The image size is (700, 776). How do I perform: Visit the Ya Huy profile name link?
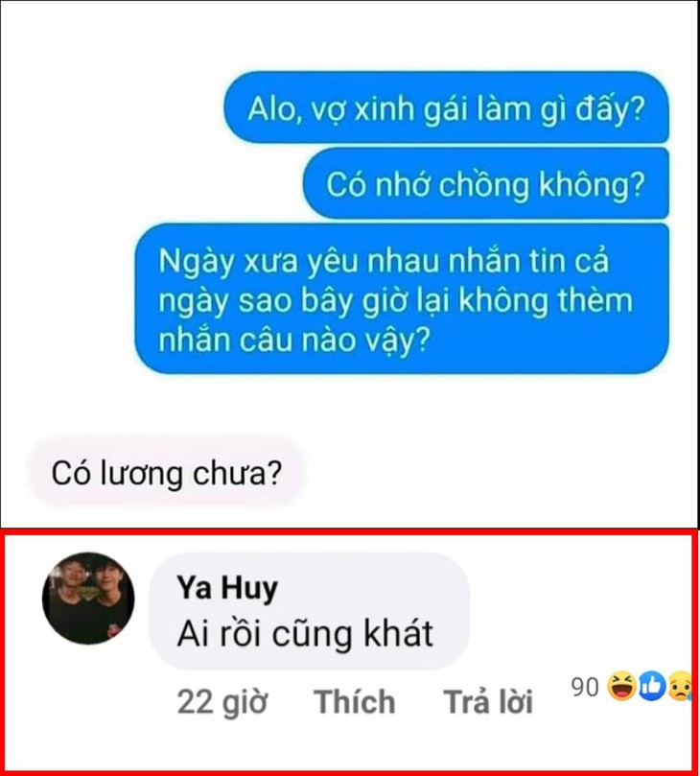click(227, 588)
